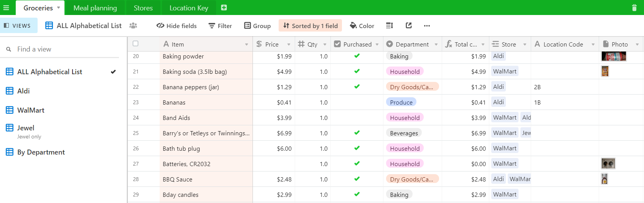Uncheck Purchased for Bath tub plug
The height and width of the screenshot is (203, 644).
click(x=357, y=148)
